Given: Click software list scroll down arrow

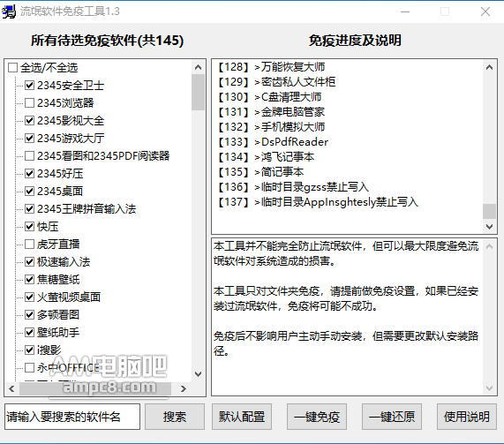Looking at the screenshot, I should (198, 374).
